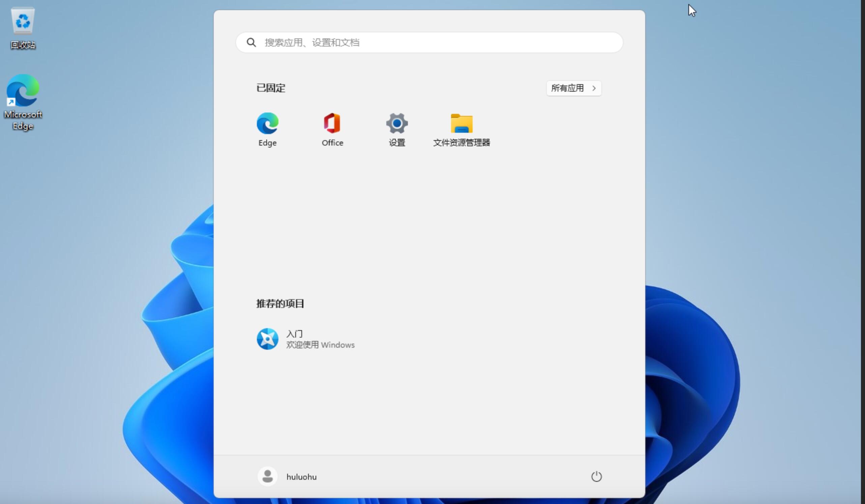The image size is (865, 504).
Task: Open the pinned Edge app in Start menu
Action: (x=267, y=123)
